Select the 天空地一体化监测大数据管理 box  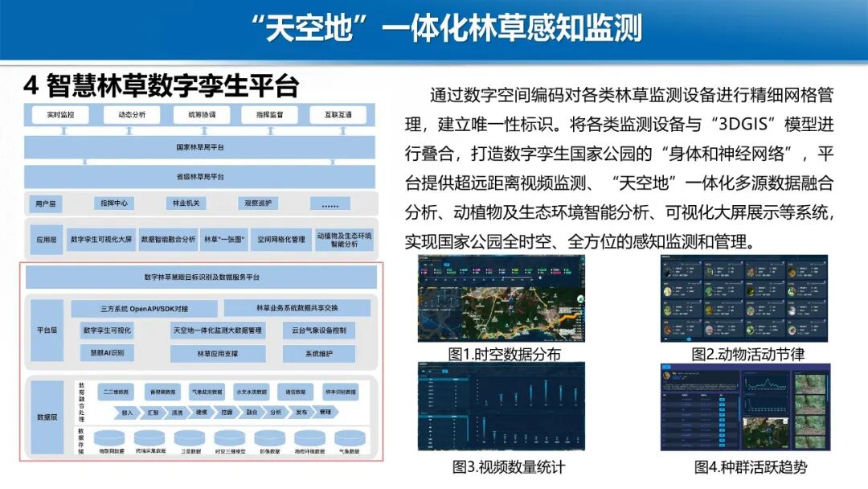pyautogui.click(x=218, y=331)
